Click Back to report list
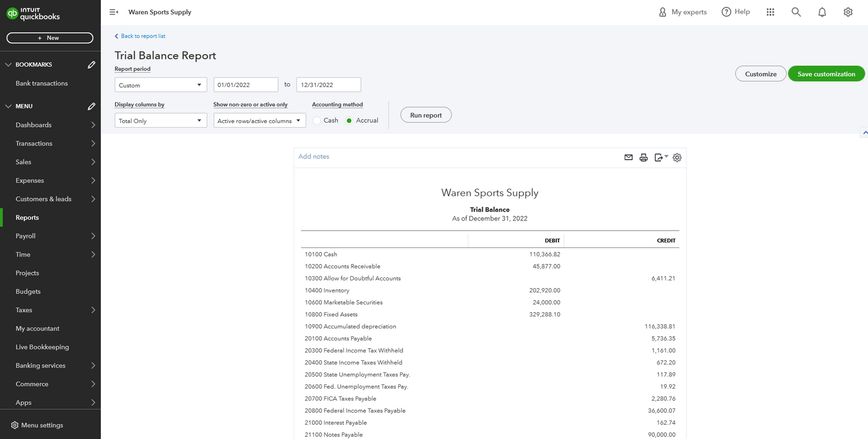 pyautogui.click(x=140, y=36)
